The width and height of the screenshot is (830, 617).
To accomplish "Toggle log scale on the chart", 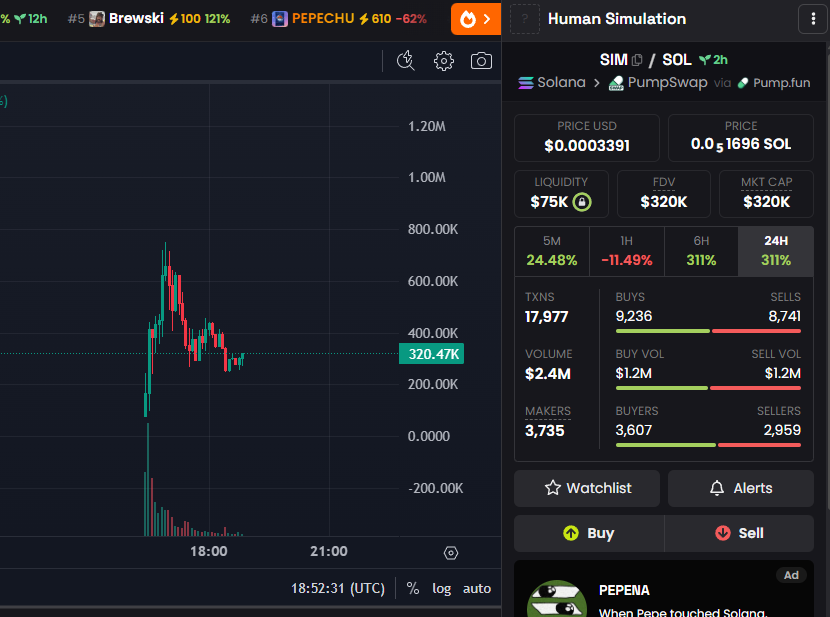I will [x=441, y=588].
